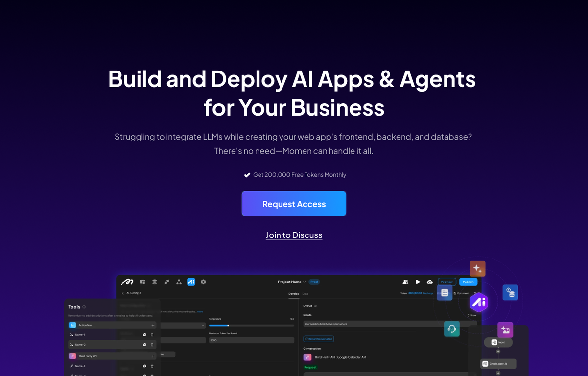Open the database icon in the editor toolbar
The width and height of the screenshot is (588, 376).
[154, 282]
